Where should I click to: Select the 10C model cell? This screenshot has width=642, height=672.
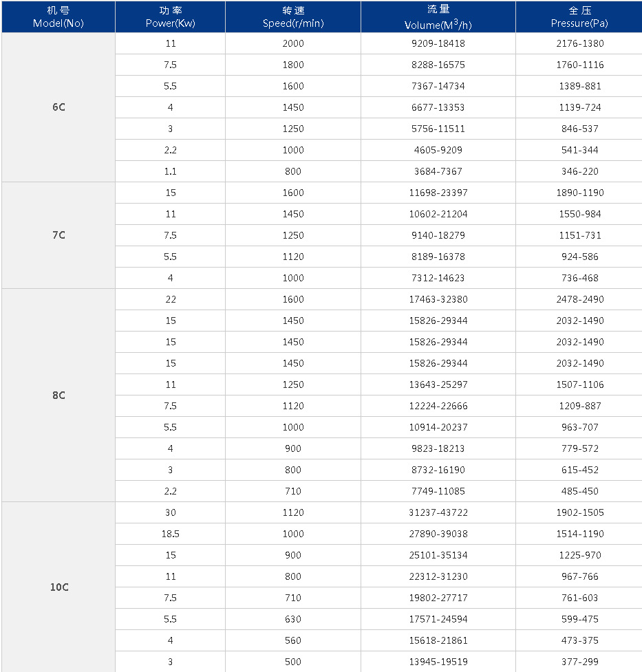tap(58, 587)
